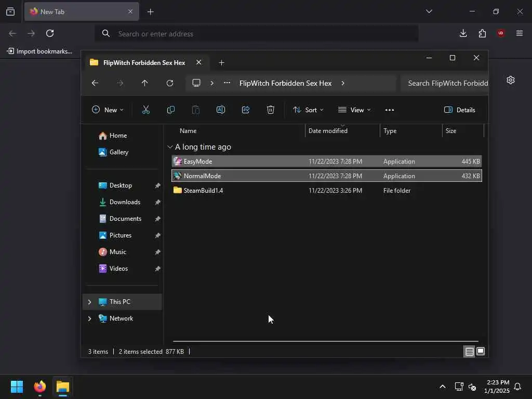Click the Cut scissors icon in Explorer toolbar
Image resolution: width=532 pixels, height=399 pixels.
click(145, 110)
